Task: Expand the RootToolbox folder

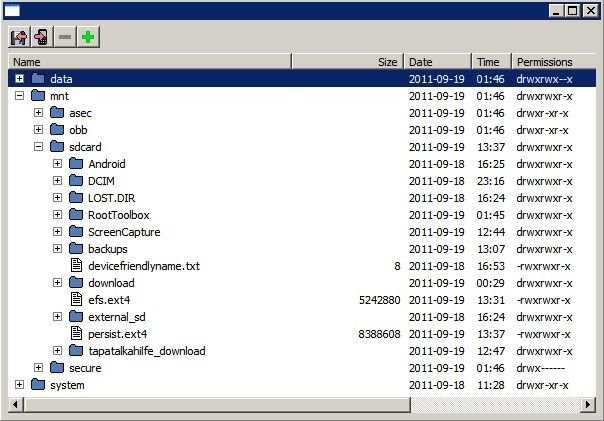Action: pyautogui.click(x=57, y=215)
